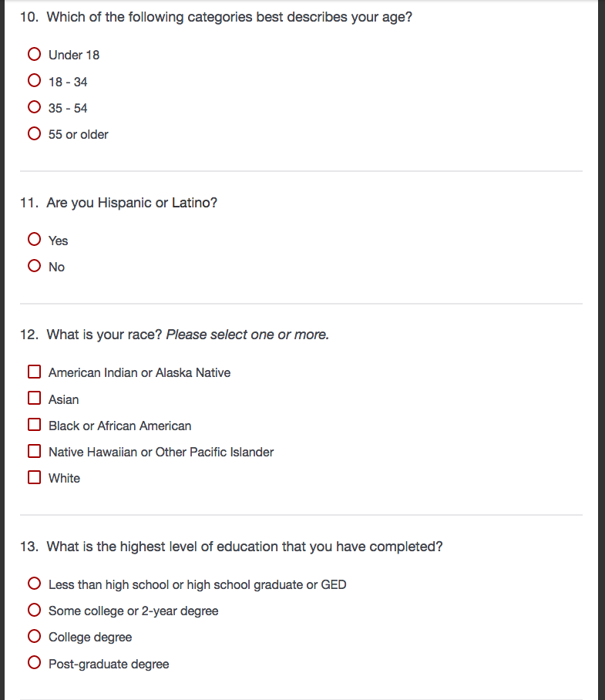Pick the "College degree" radio button
This screenshot has width=605, height=700.
point(34,637)
